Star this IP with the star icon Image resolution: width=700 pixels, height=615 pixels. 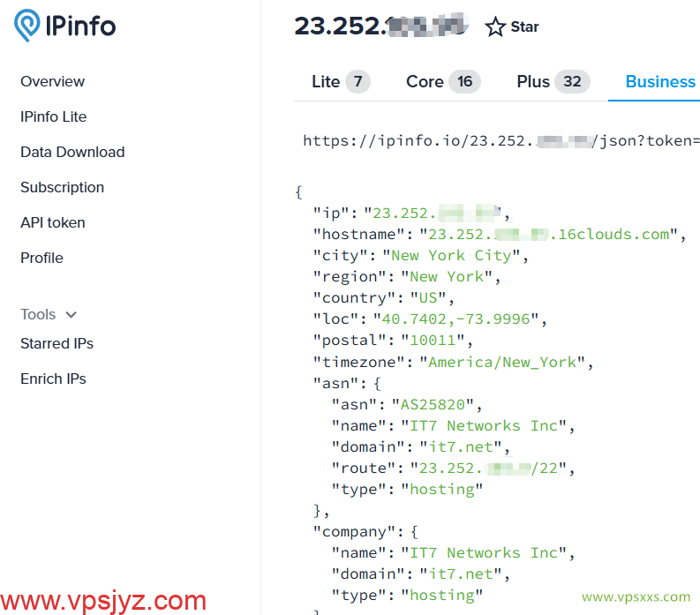[x=495, y=26]
